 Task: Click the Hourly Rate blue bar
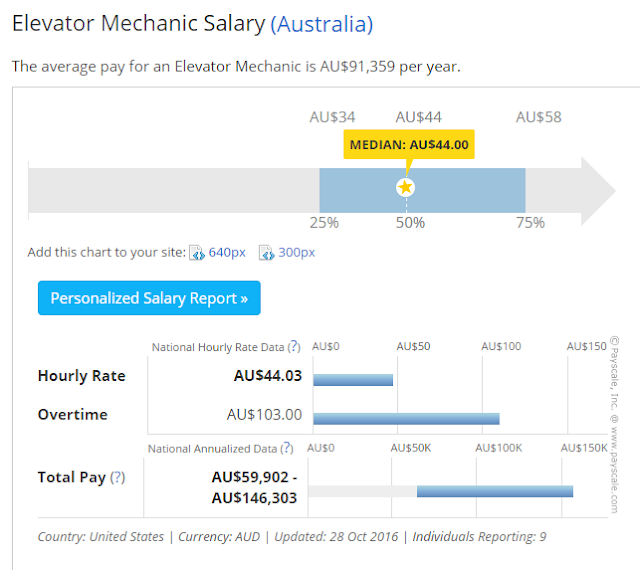[x=353, y=379]
